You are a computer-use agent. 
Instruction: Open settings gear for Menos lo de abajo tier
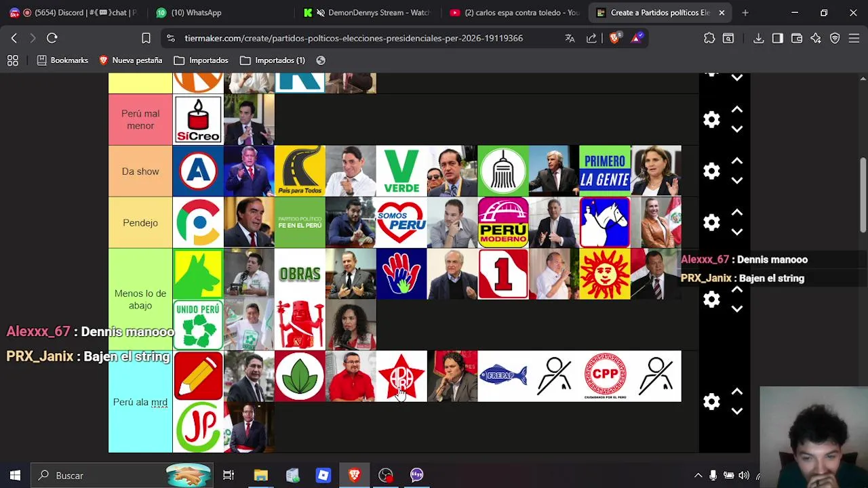711,300
